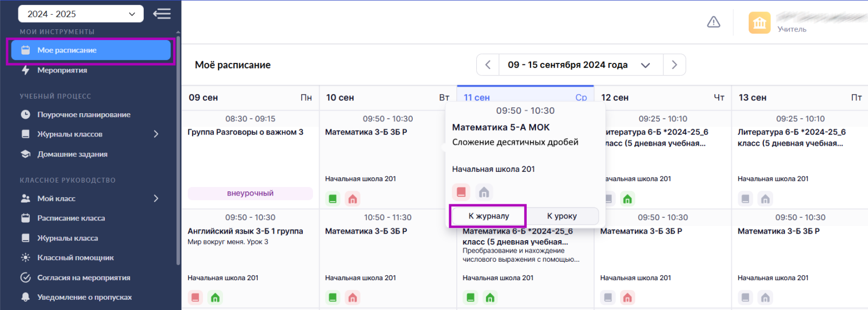Collapse the sidebar with the menu icon
Viewport: 868px width, 310px height.
click(x=162, y=14)
